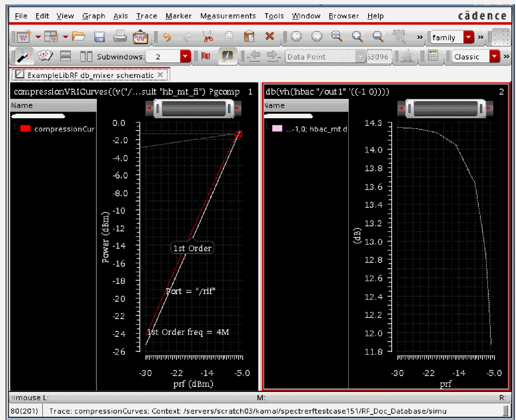
Task: Close the ExampleLibRF db_mixer schematic tab
Action: tap(160, 75)
